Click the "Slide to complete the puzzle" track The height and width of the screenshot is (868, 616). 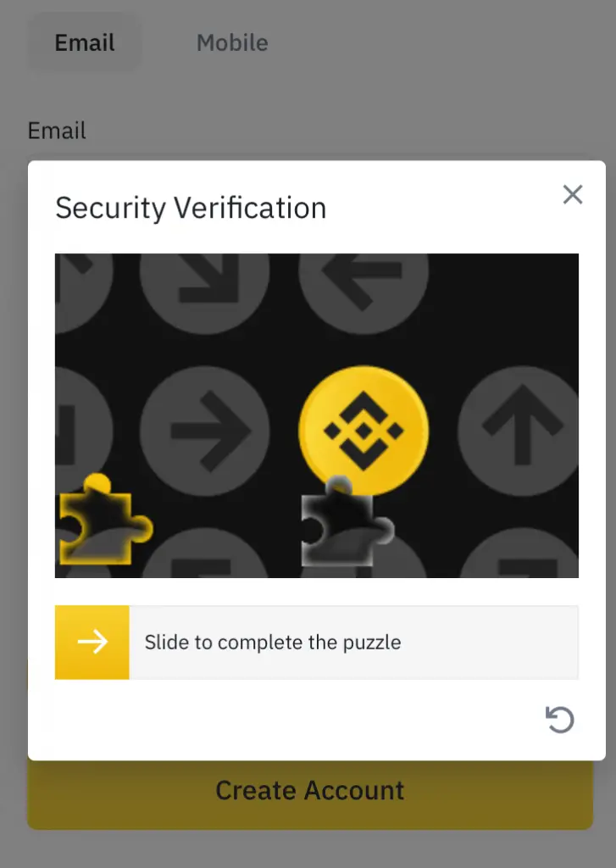click(x=317, y=643)
